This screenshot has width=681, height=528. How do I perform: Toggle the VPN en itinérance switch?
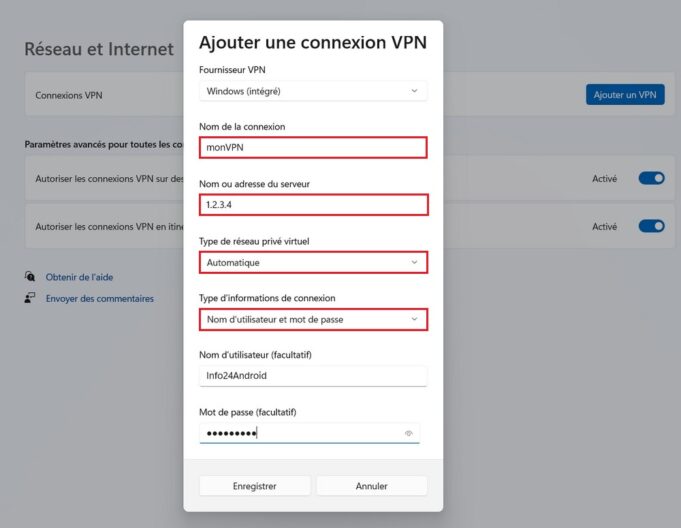tap(651, 226)
